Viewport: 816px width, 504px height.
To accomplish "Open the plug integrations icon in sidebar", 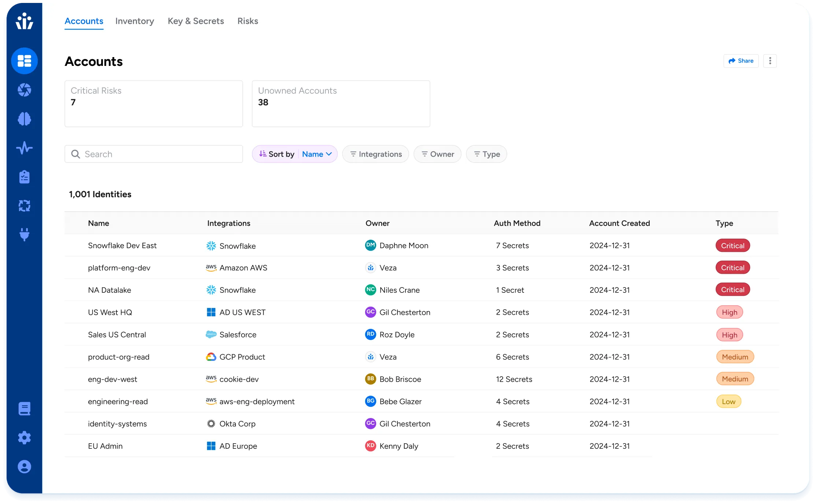I will tap(24, 234).
